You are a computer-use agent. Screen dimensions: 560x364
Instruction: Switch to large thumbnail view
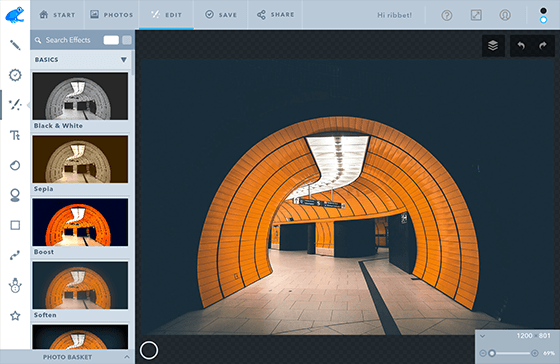(111, 40)
